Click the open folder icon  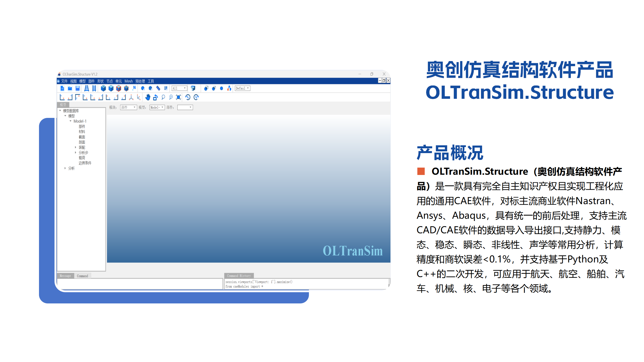click(x=70, y=88)
